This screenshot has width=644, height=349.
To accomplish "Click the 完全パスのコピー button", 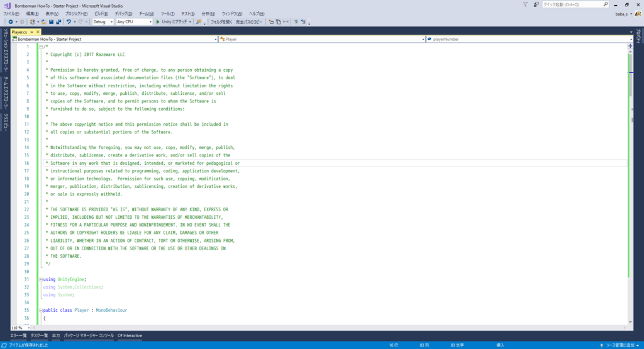I will click(248, 22).
